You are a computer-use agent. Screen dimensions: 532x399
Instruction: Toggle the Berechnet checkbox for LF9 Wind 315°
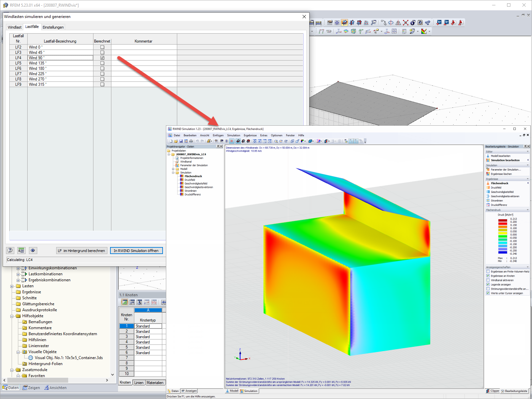pos(102,84)
